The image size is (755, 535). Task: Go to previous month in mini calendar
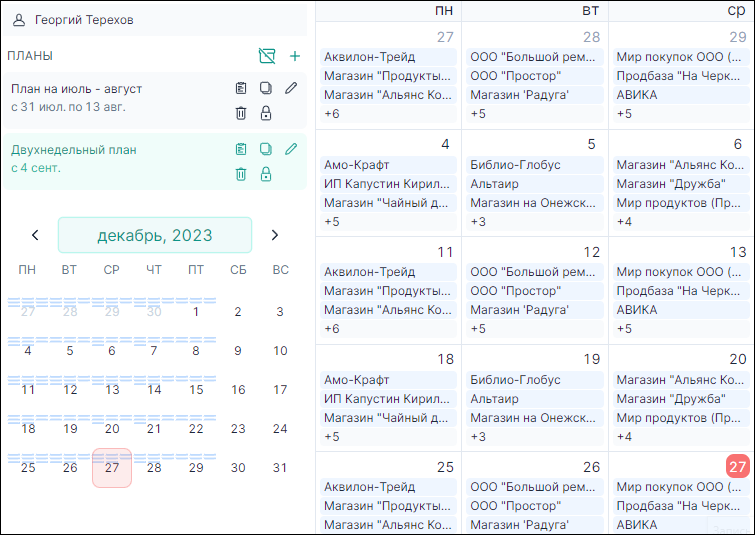[35, 235]
